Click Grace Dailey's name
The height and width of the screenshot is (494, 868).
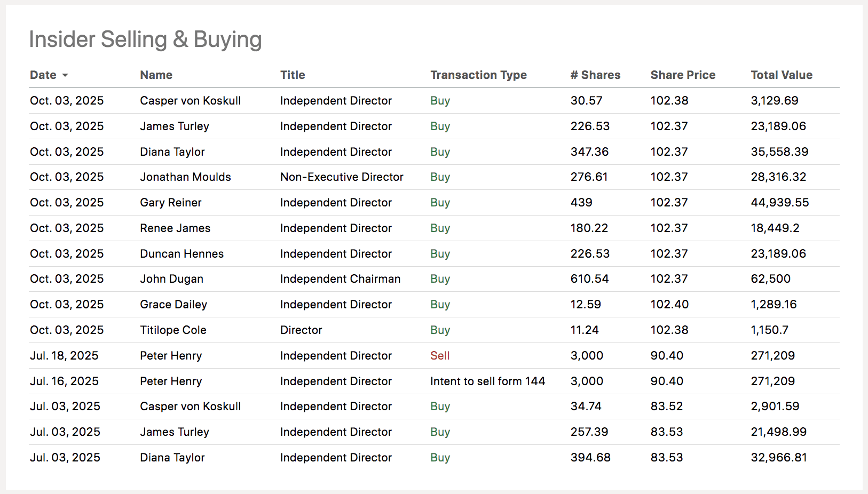point(173,305)
